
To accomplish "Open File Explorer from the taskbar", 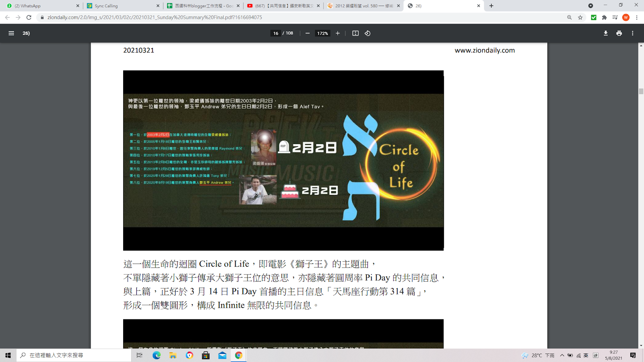I will click(173, 355).
